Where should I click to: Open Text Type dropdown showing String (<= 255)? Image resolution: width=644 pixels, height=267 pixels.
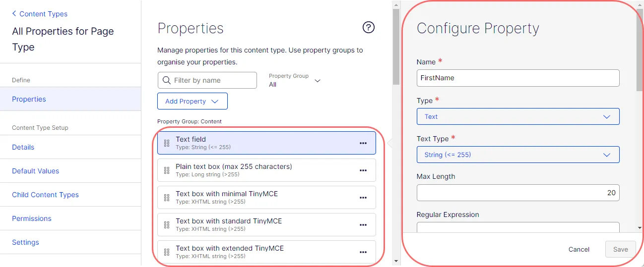pos(518,155)
